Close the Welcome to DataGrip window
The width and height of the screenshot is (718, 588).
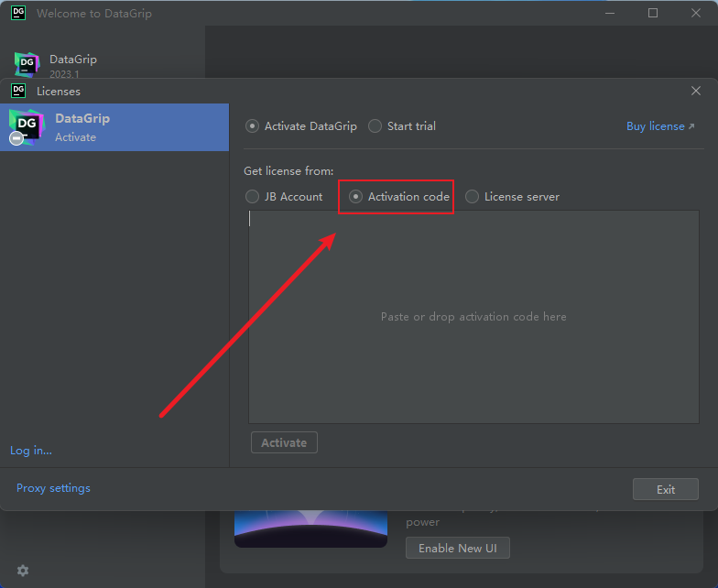[696, 13]
